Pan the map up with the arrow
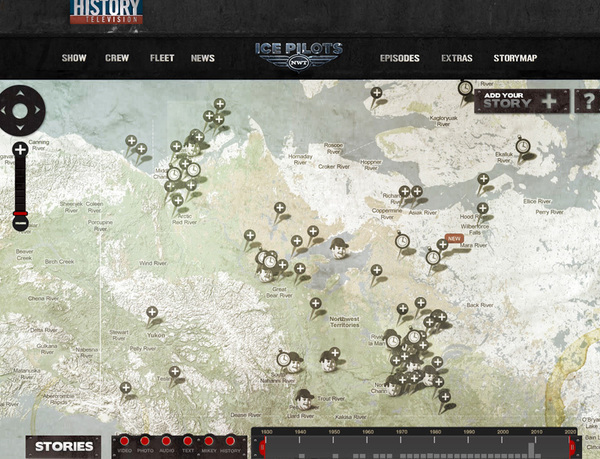The image size is (600, 459). click(x=20, y=93)
